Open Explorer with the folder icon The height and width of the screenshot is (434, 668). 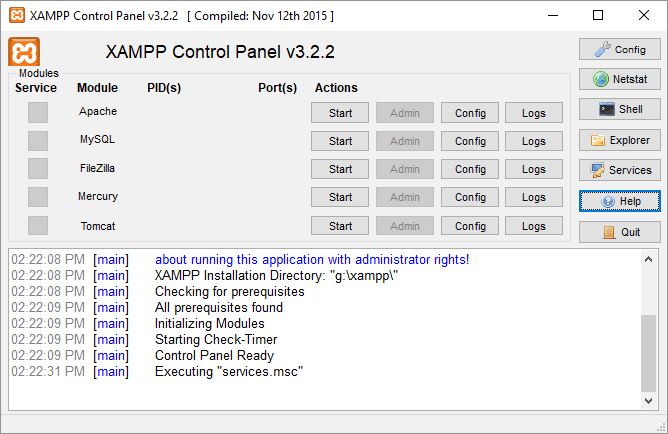[619, 140]
